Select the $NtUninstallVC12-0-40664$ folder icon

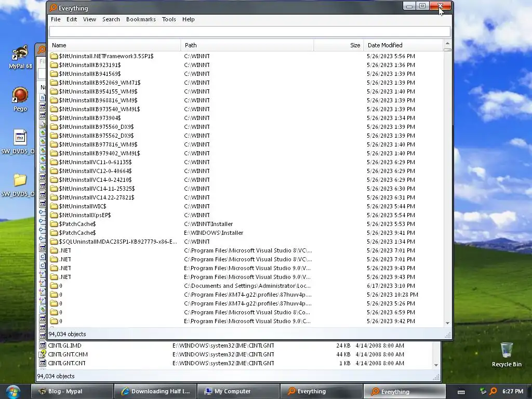pos(54,170)
